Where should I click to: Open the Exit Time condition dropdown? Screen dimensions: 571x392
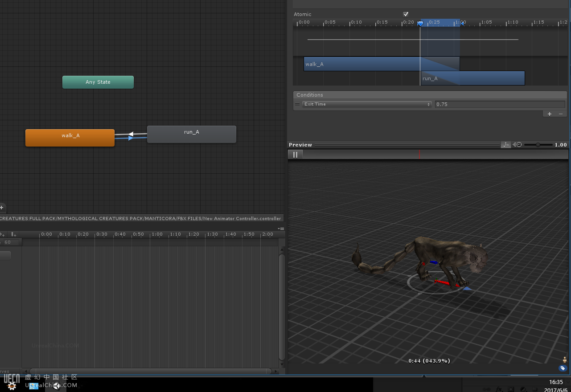367,104
